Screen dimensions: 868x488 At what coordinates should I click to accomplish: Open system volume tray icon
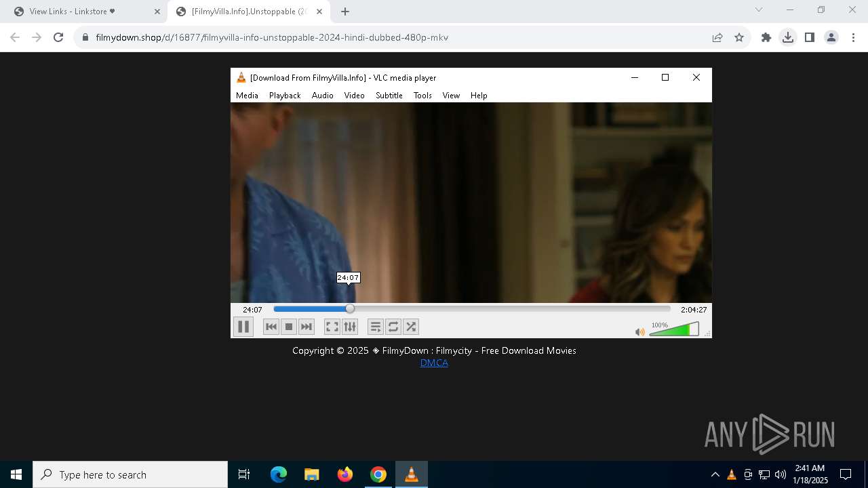click(x=781, y=474)
